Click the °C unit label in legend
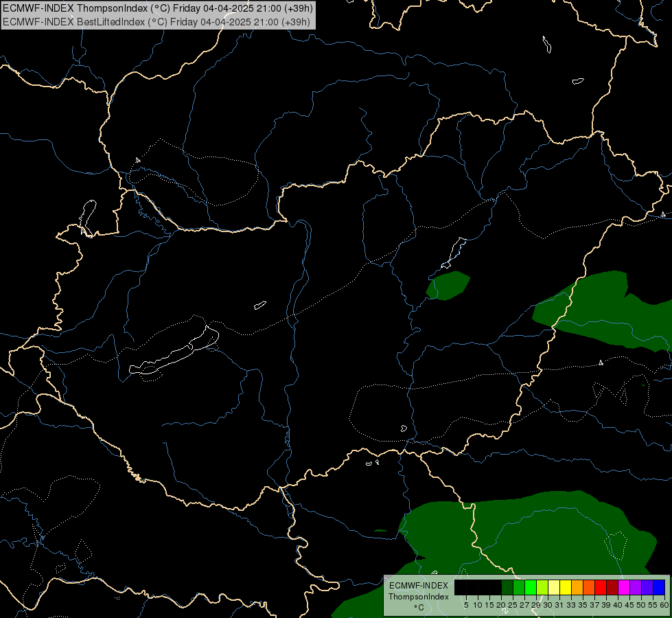Screen dimensions: 672x618 pyautogui.click(x=419, y=608)
